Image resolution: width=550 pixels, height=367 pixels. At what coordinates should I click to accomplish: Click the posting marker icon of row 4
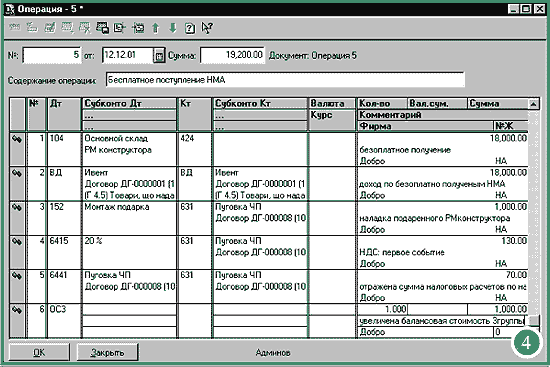pyautogui.click(x=17, y=242)
